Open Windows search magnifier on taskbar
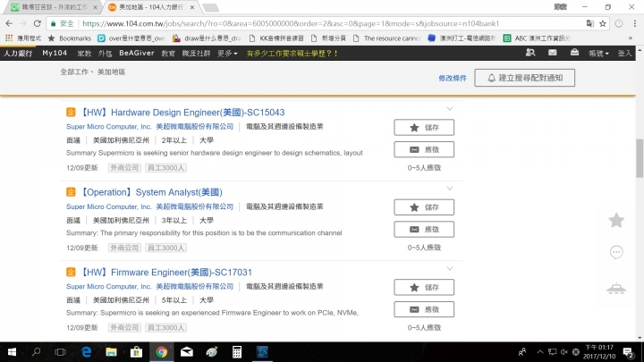The width and height of the screenshot is (644, 362). pyautogui.click(x=36, y=352)
